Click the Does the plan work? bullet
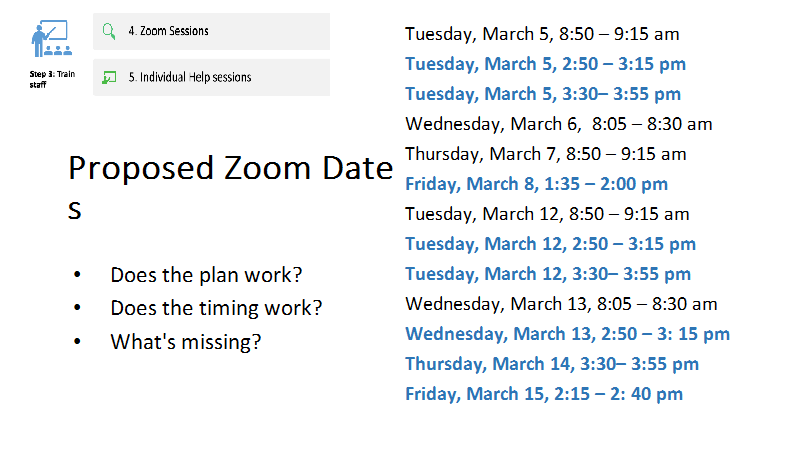The image size is (800, 450). pyautogui.click(x=206, y=275)
